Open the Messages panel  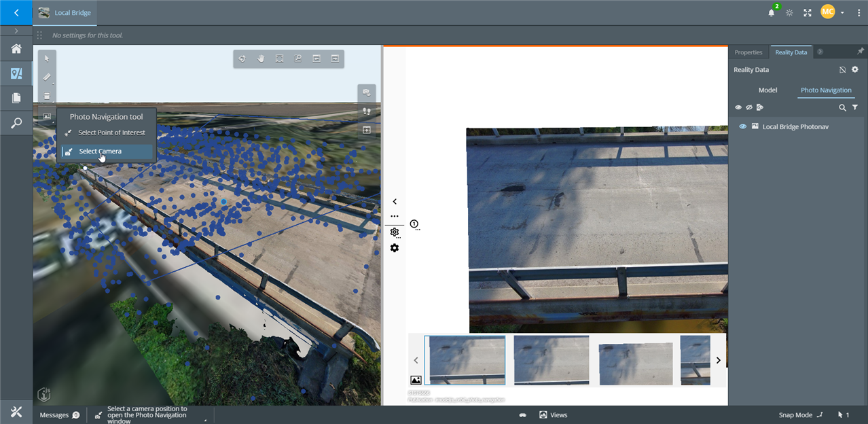click(x=54, y=414)
